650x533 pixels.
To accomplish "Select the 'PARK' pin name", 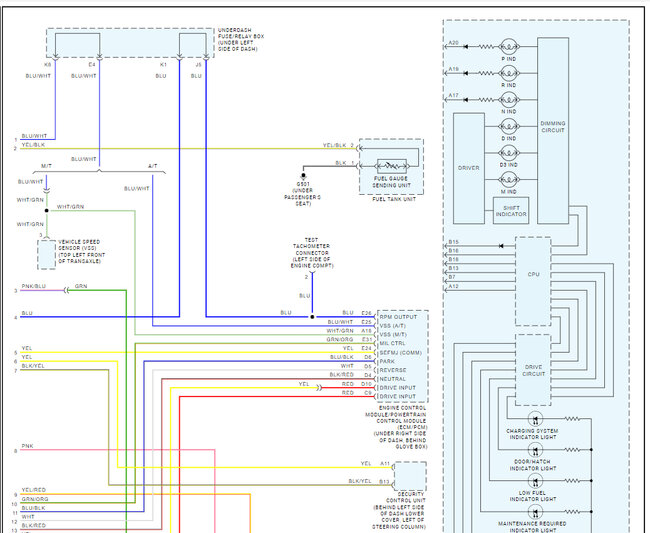I will [387, 361].
